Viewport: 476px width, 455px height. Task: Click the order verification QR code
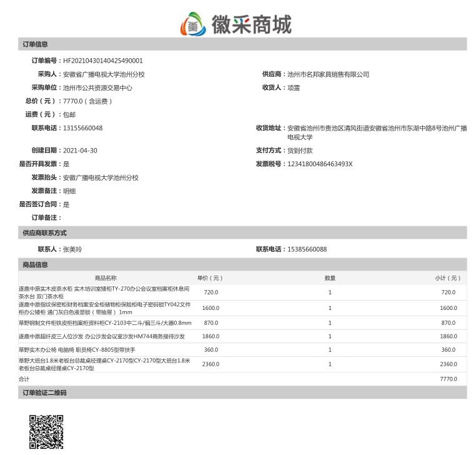click(x=46, y=431)
